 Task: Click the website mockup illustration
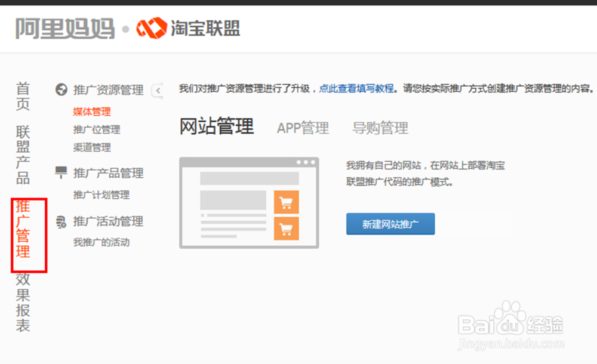[249, 203]
